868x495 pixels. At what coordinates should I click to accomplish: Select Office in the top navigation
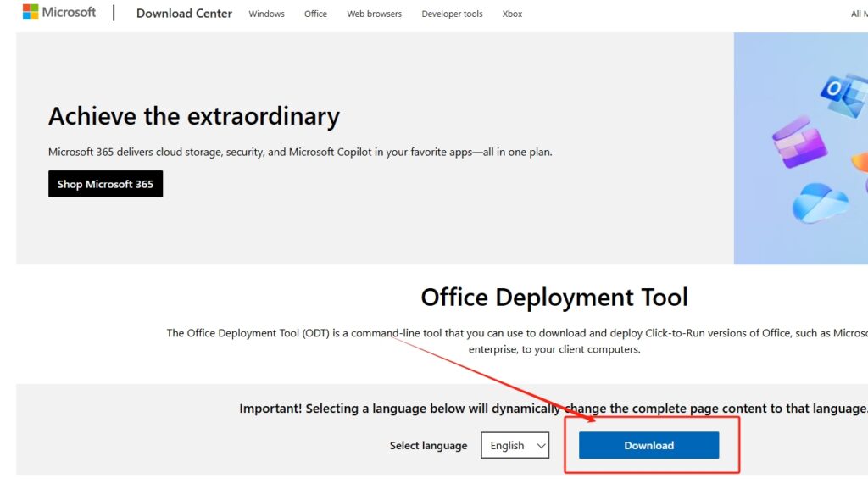[315, 14]
